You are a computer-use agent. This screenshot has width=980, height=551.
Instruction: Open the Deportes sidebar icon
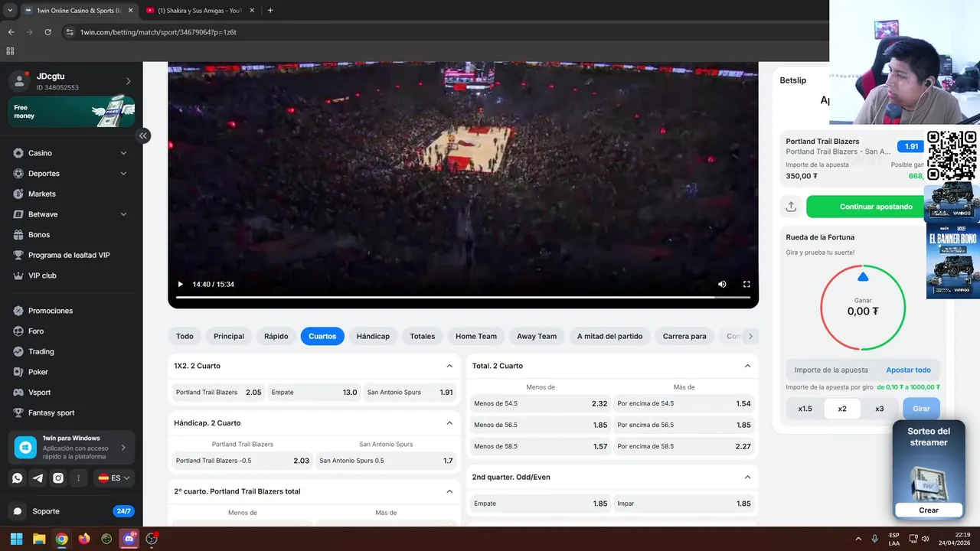pos(18,174)
